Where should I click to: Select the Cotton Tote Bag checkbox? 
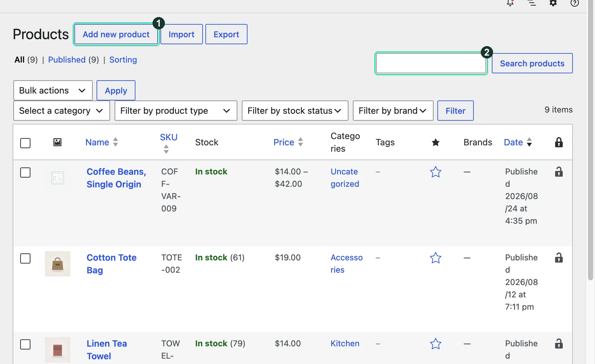25,259
